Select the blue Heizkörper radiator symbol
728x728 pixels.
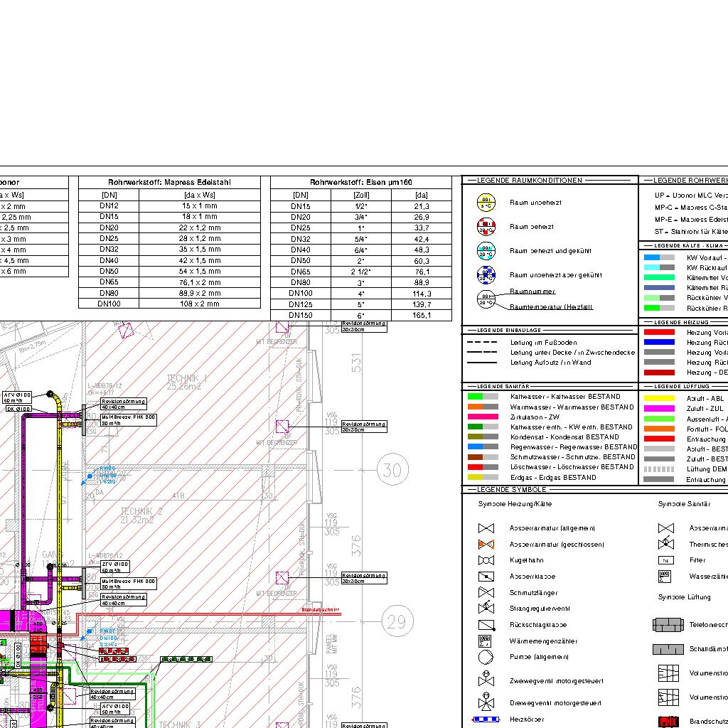486,720
